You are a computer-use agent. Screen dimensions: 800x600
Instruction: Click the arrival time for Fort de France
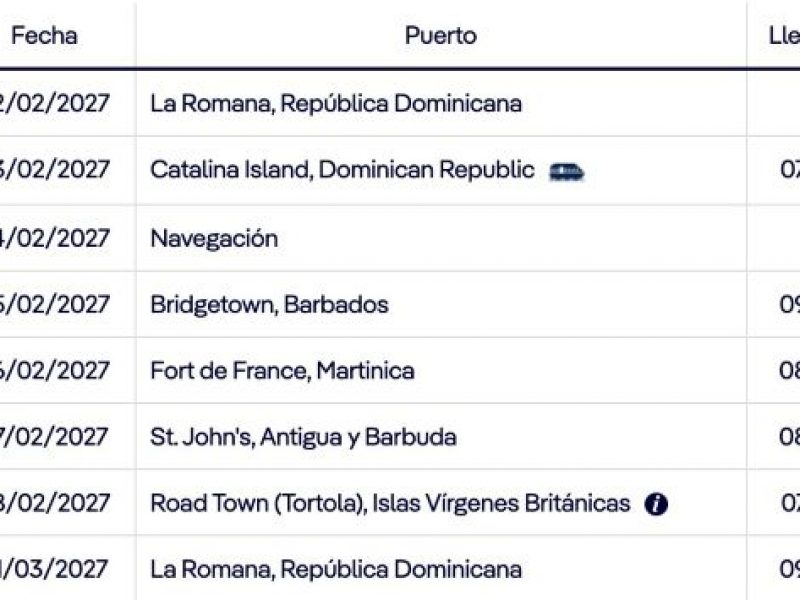click(789, 371)
